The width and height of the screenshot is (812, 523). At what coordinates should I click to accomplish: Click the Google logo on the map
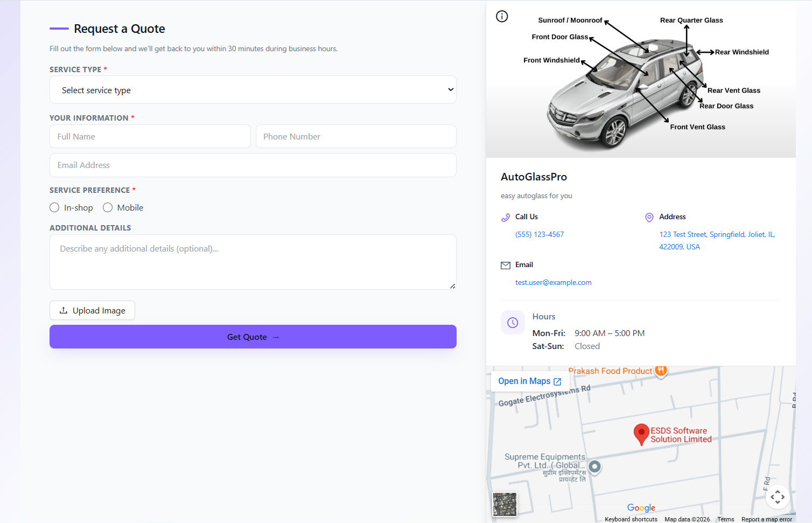point(641,508)
